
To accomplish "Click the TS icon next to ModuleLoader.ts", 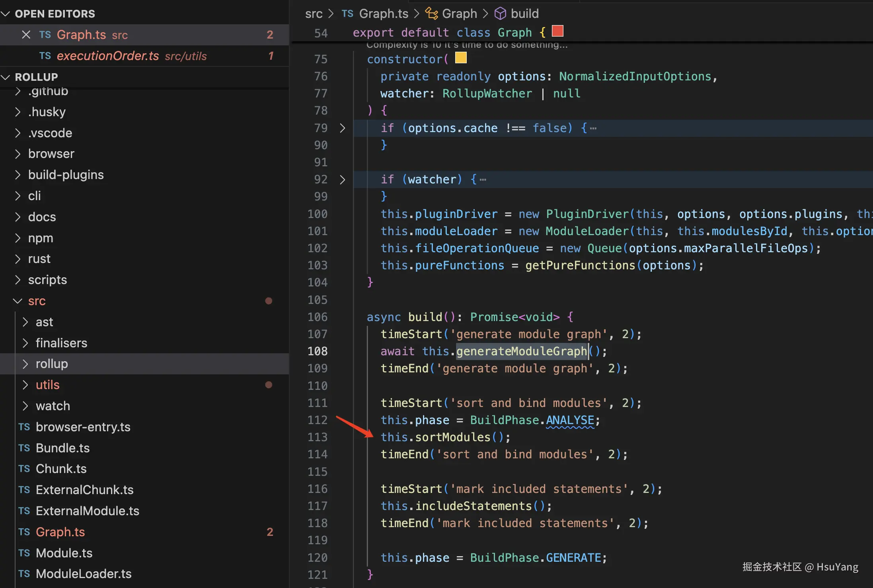I will pyautogui.click(x=24, y=574).
